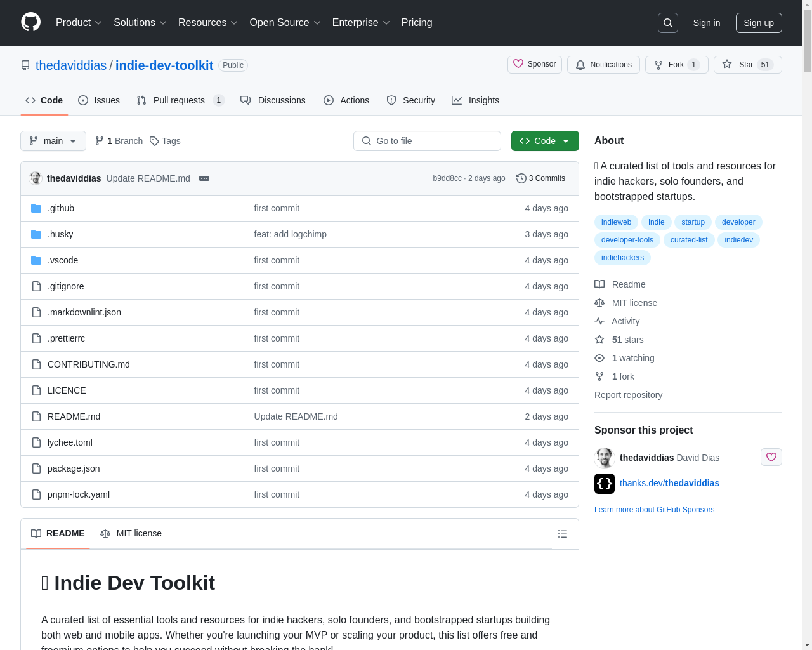This screenshot has height=650, width=812.
Task: Open the pnpm-lock.yaml file
Action: pyautogui.click(x=79, y=494)
